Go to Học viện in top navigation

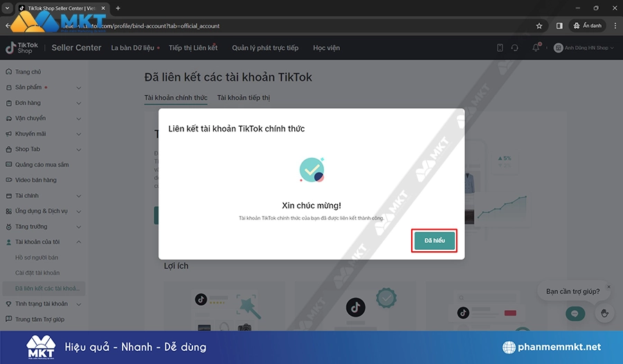[x=326, y=48]
